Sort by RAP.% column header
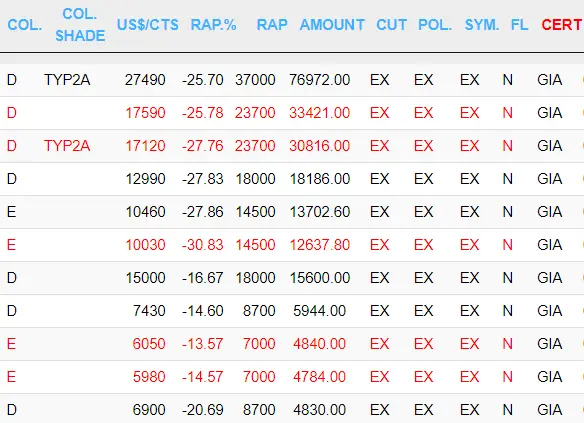 (213, 25)
